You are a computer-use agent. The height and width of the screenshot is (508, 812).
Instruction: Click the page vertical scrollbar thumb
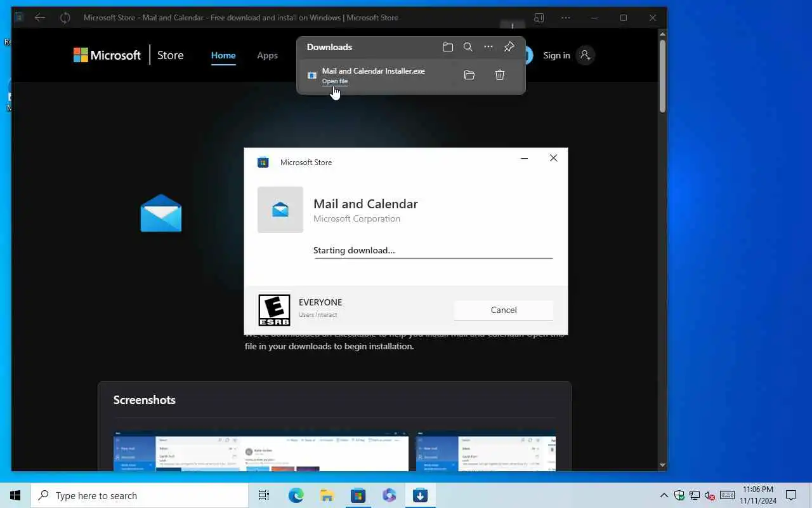click(x=662, y=76)
